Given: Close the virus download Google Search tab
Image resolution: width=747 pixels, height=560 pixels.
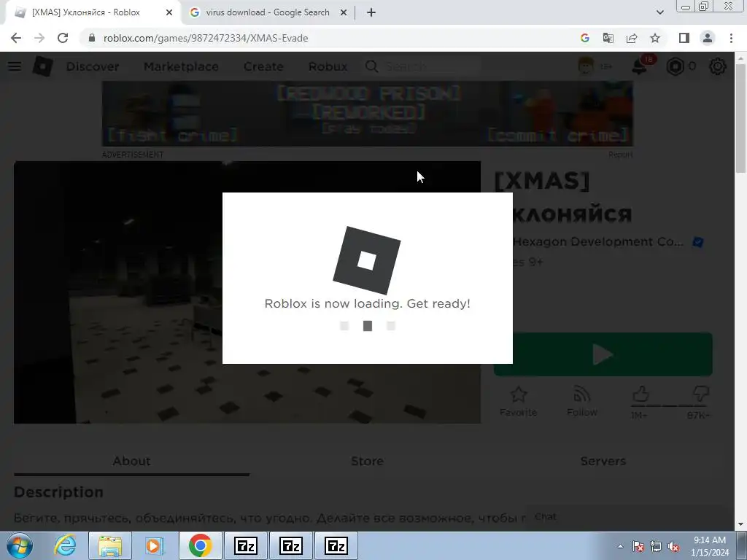Looking at the screenshot, I should click(344, 12).
